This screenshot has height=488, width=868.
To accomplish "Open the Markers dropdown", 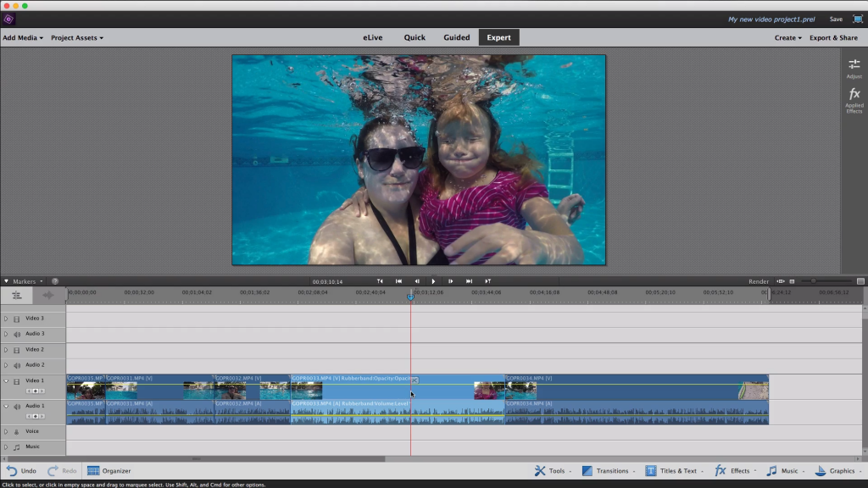I will point(27,281).
